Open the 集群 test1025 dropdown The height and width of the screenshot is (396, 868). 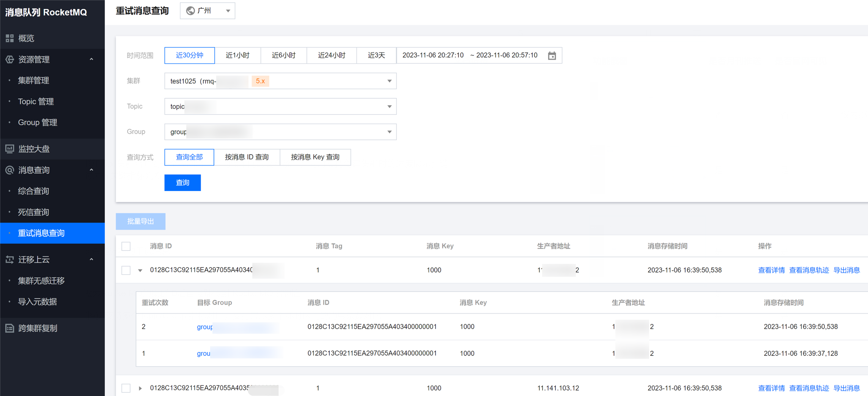(280, 81)
